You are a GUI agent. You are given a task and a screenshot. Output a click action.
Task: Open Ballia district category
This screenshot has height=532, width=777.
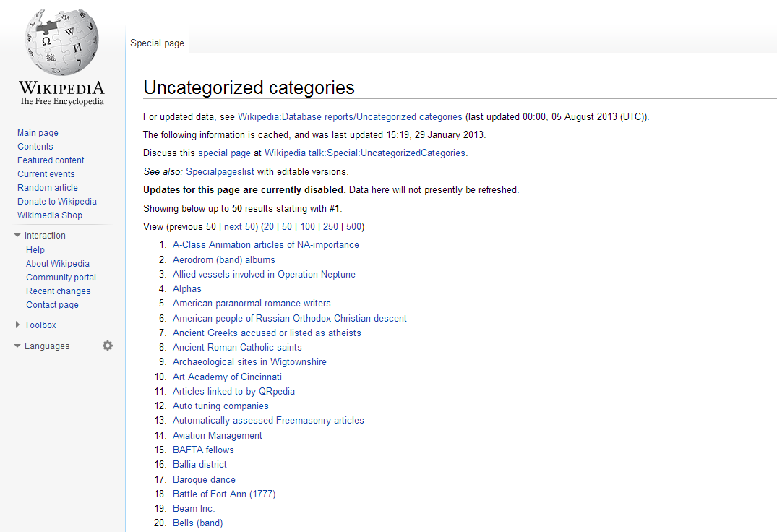(x=199, y=465)
